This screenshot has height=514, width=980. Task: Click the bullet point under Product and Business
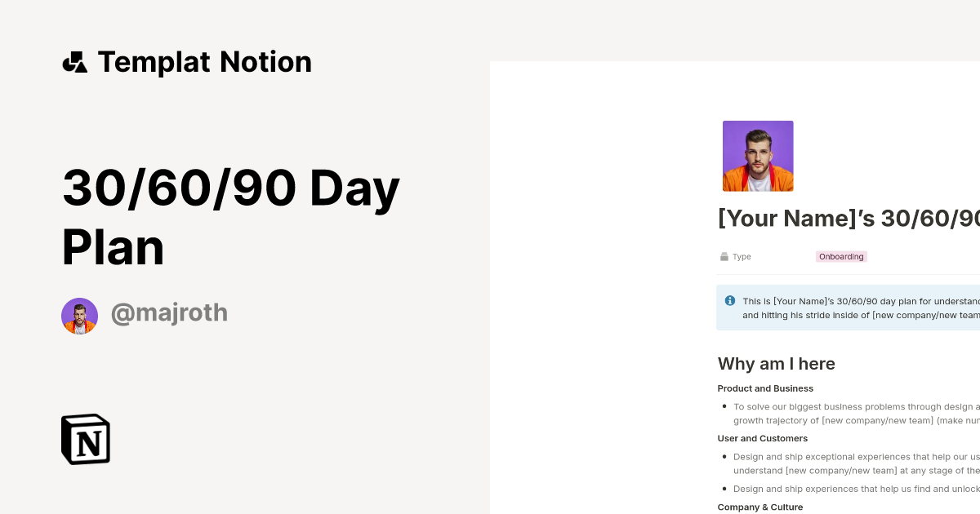coord(724,405)
